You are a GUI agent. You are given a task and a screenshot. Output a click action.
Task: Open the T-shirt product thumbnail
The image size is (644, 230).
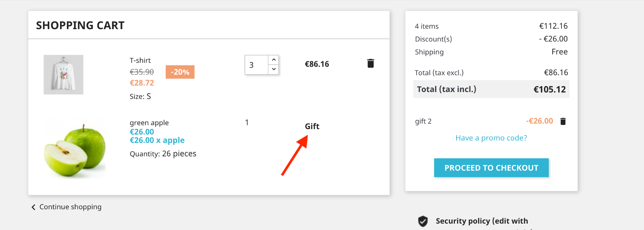[63, 75]
